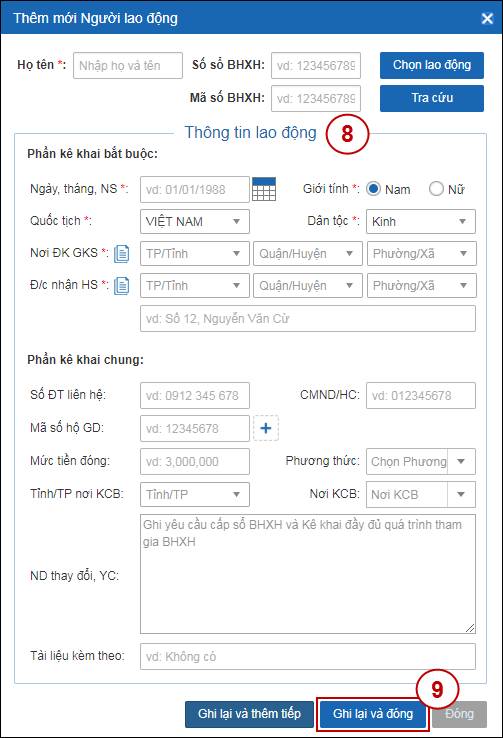Click copy icon beside Nơi ĐK GKS
Image resolution: width=503 pixels, height=738 pixels.
point(122,254)
